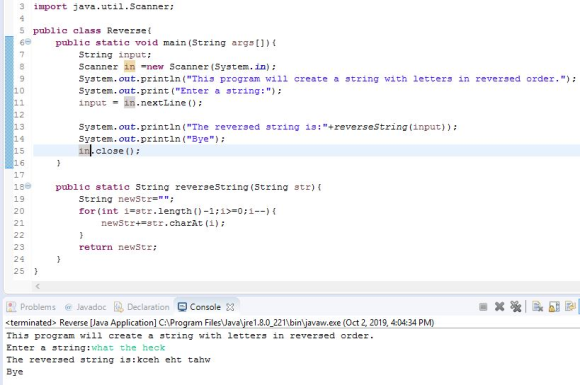This screenshot has height=385, width=580.
Task: Collapse the main method fold marker
Action: [28, 42]
